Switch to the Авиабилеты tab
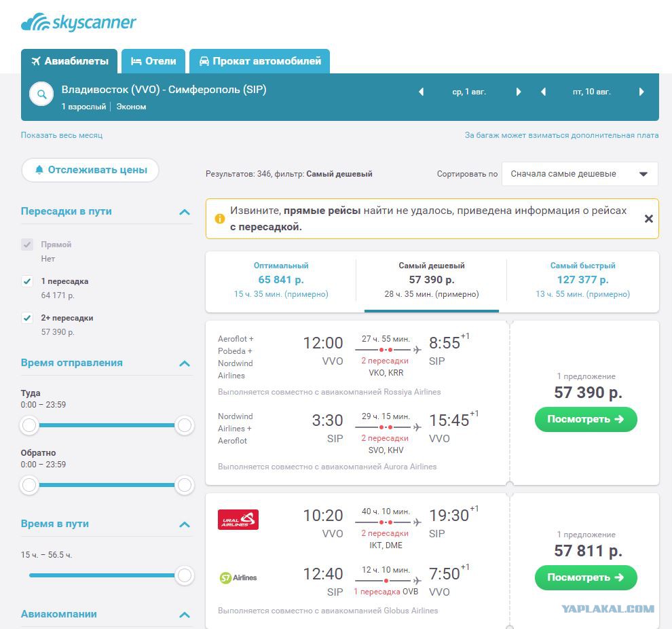This screenshot has height=629, width=672. [69, 61]
